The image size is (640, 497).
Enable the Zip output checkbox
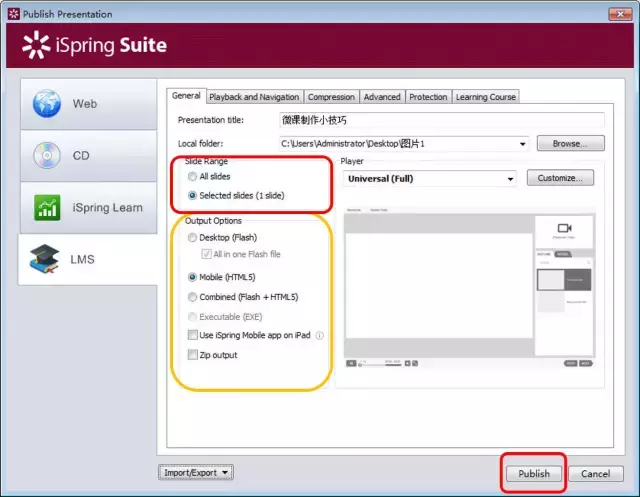pos(193,355)
